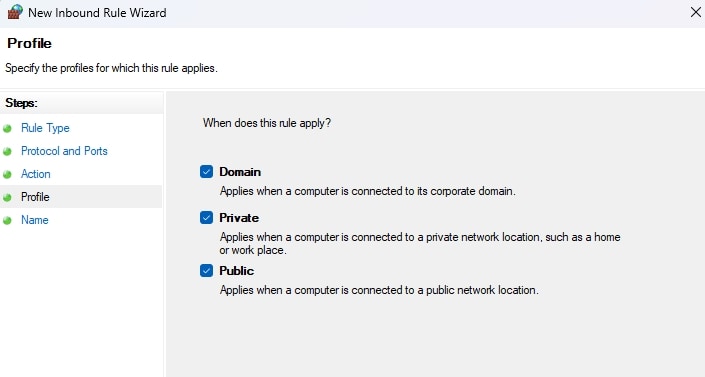Click the firewall wizard icon in title bar

[x=15, y=12]
